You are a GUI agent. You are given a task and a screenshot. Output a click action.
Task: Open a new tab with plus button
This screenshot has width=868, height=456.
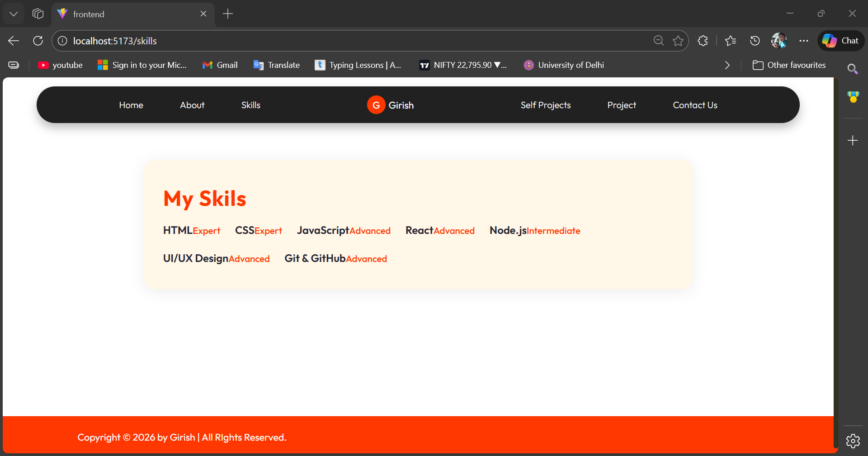point(228,14)
